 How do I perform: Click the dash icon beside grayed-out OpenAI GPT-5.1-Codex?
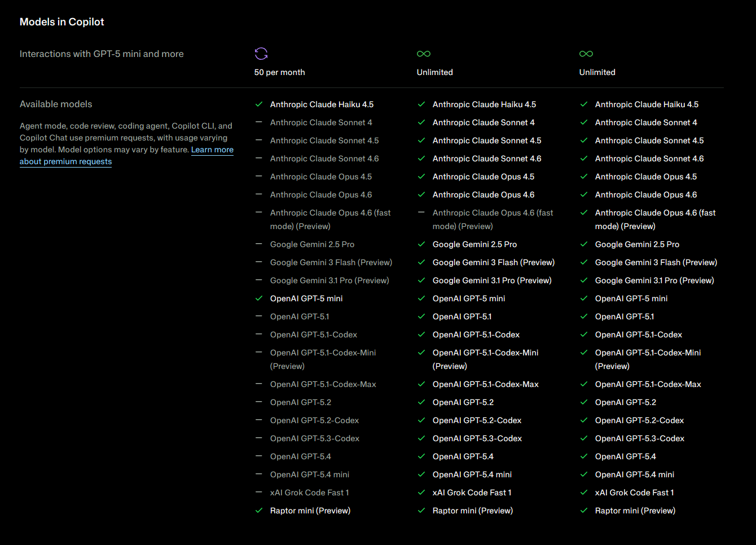click(x=259, y=334)
